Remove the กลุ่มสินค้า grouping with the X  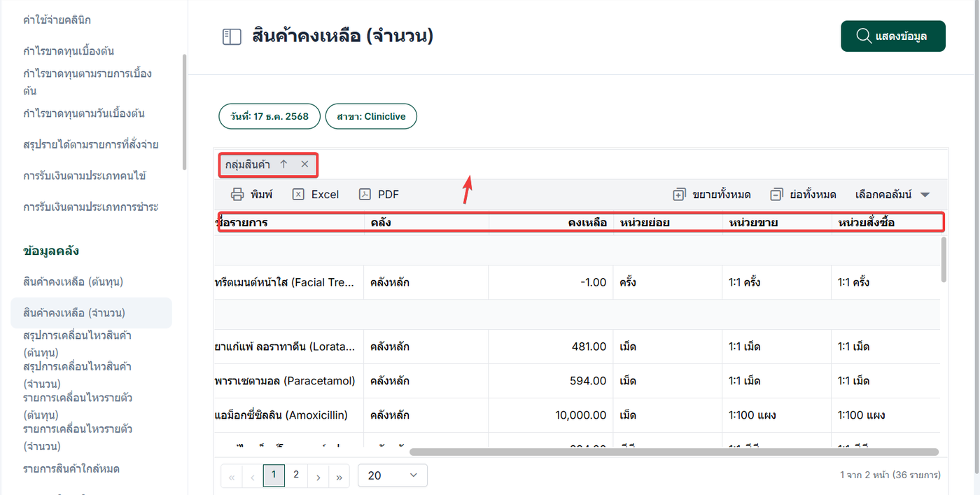tap(304, 164)
